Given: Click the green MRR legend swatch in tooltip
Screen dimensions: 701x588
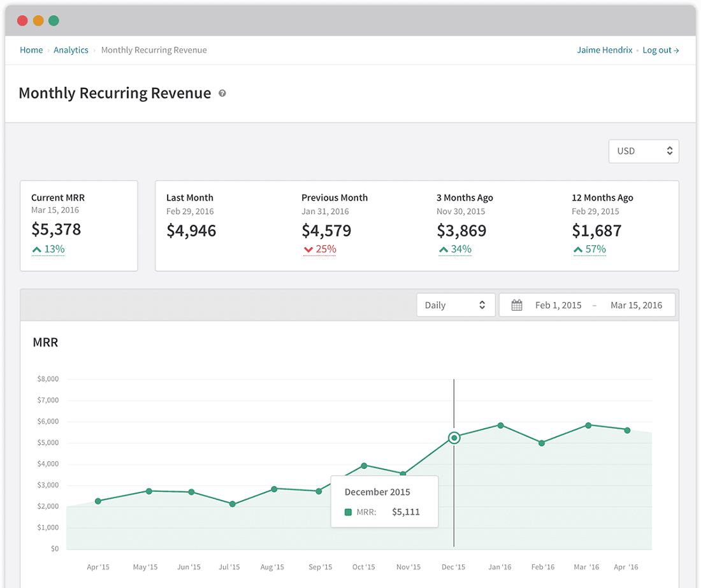Looking at the screenshot, I should [x=348, y=512].
